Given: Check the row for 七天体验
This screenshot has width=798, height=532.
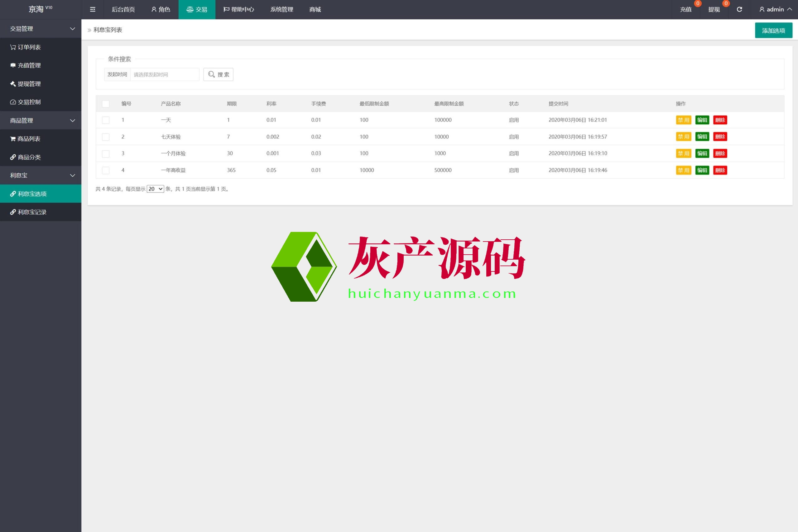Looking at the screenshot, I should 106,137.
